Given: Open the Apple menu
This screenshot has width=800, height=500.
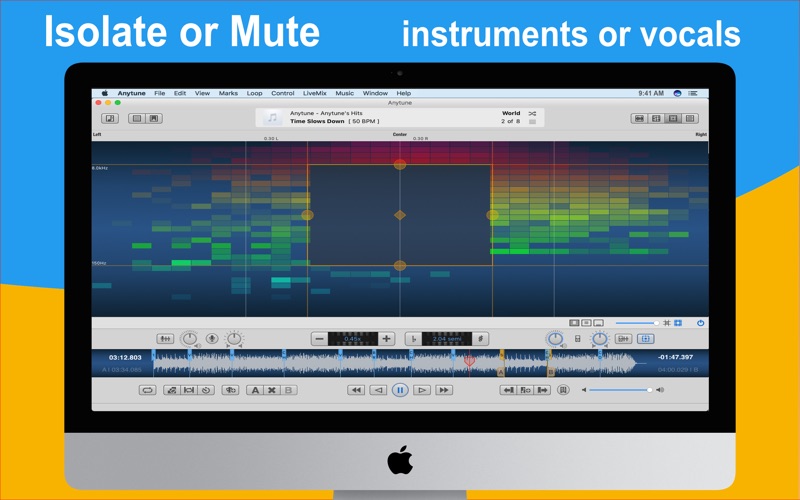Looking at the screenshot, I should [105, 93].
